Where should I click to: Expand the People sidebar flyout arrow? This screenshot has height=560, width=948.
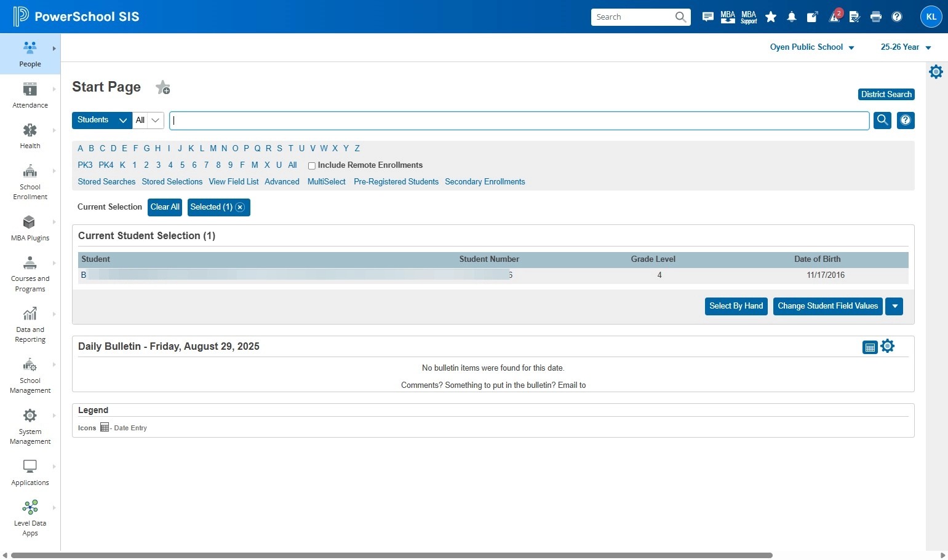pyautogui.click(x=54, y=49)
